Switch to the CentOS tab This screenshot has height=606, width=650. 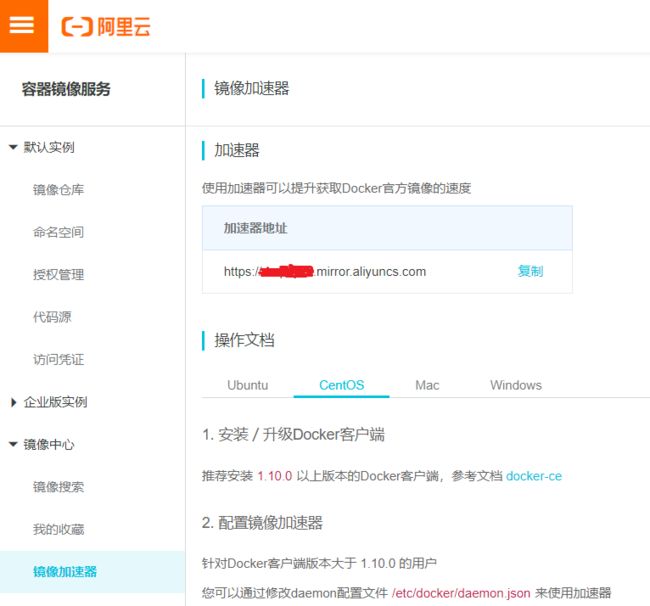(x=342, y=385)
